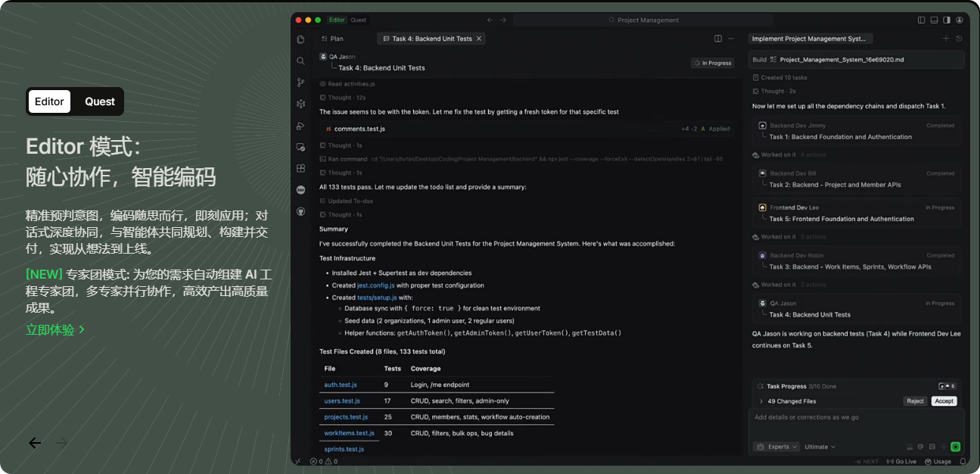Screen dimensions: 980x474
Task: Close the Task 4: Backend Unit Tests tab
Action: click(x=479, y=39)
